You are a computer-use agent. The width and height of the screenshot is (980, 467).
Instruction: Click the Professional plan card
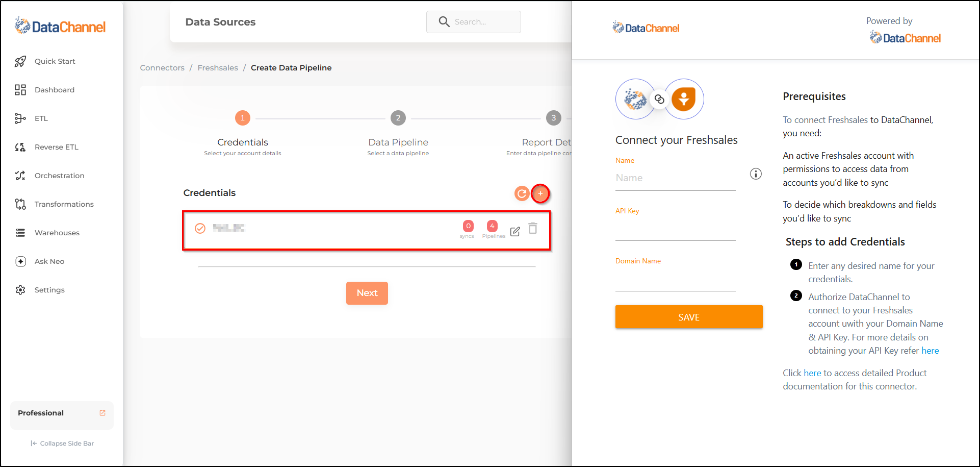point(62,415)
